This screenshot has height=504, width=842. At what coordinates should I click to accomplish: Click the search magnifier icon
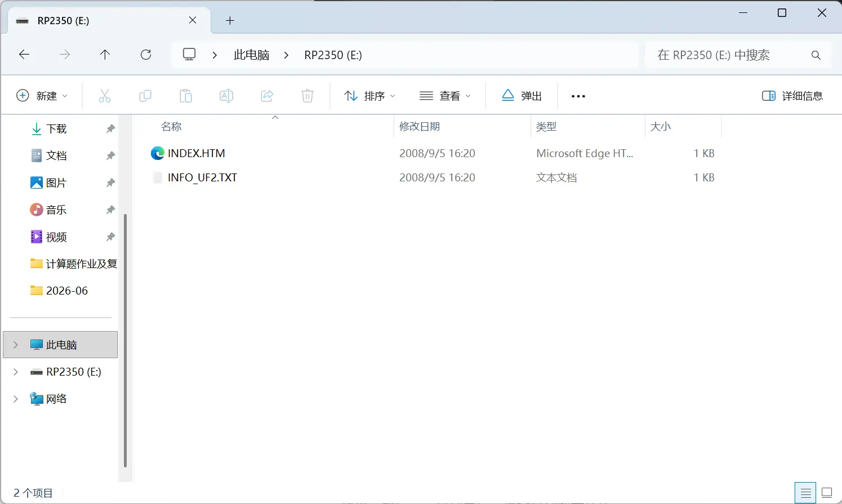click(816, 55)
